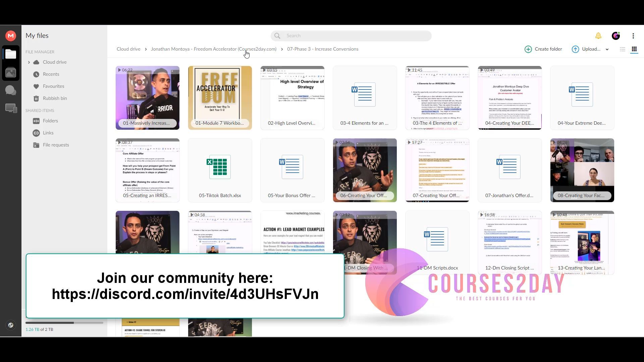Open 06-Creating Your Off... video
This screenshot has height=362, width=644.
point(365,170)
